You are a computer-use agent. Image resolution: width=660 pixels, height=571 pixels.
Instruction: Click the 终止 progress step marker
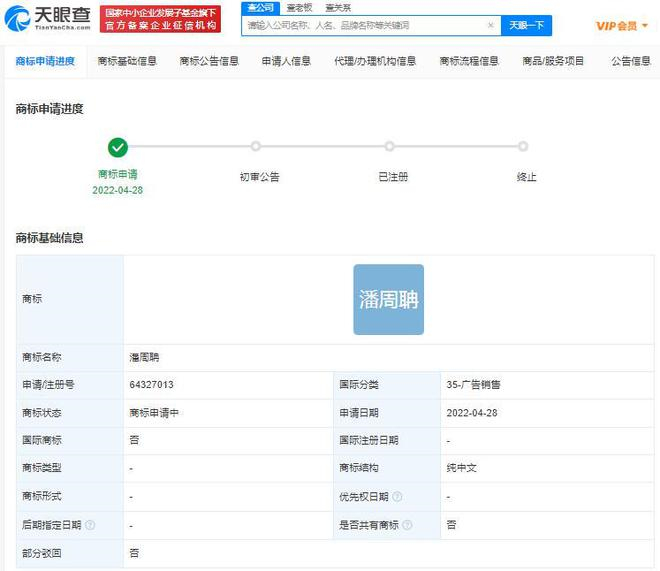pyautogui.click(x=523, y=146)
